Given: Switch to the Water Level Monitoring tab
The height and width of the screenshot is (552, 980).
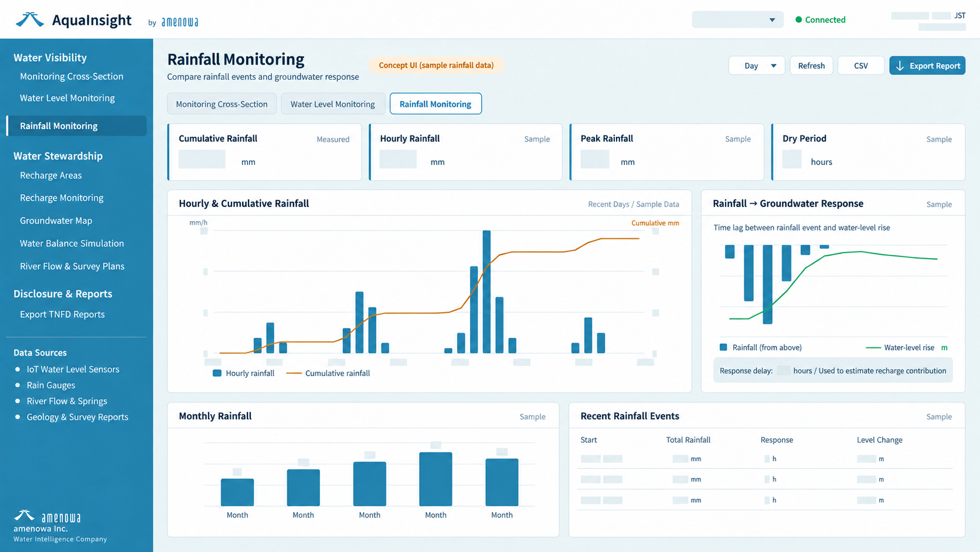Looking at the screenshot, I should (x=332, y=104).
